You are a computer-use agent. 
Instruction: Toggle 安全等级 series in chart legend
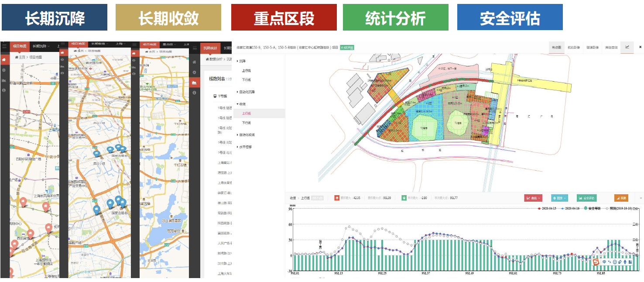click(593, 208)
